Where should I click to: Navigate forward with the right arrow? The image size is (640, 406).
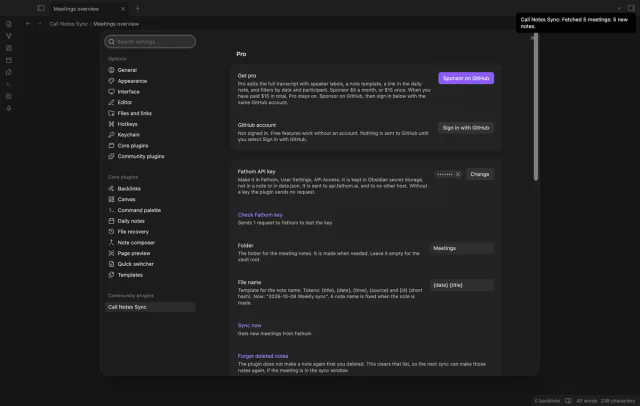point(39,24)
